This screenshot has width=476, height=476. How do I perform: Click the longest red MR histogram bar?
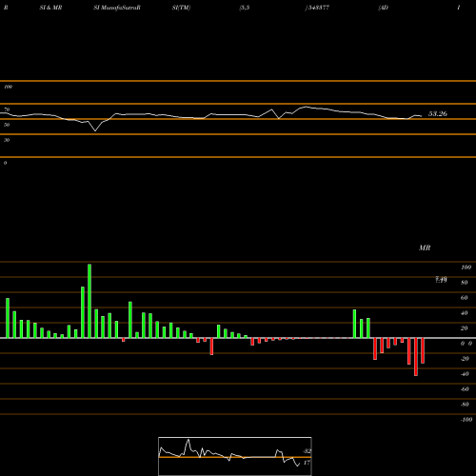[x=416, y=357]
